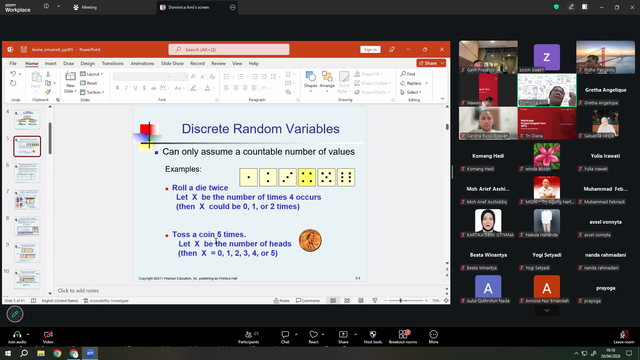640x360 pixels.
Task: Open the More options in Zoom toolbar
Action: click(433, 337)
